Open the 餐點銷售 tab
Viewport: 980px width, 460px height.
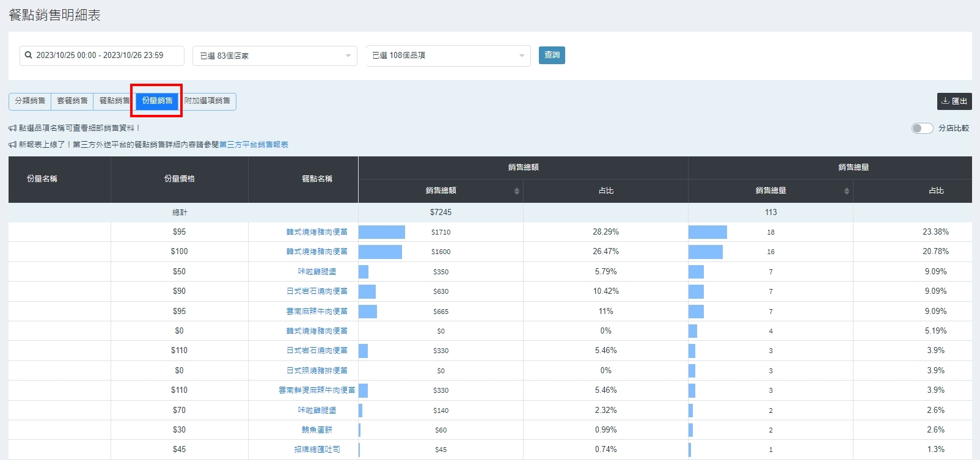tap(114, 101)
